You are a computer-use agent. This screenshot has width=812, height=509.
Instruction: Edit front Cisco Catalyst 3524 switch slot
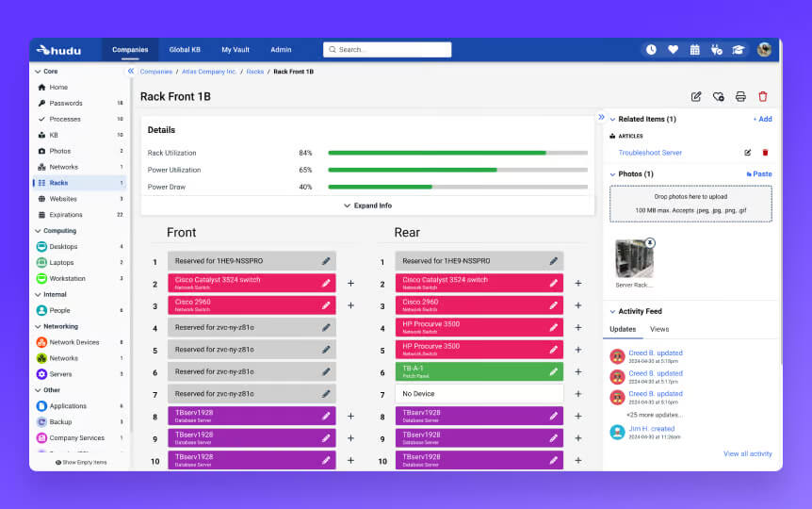326,283
